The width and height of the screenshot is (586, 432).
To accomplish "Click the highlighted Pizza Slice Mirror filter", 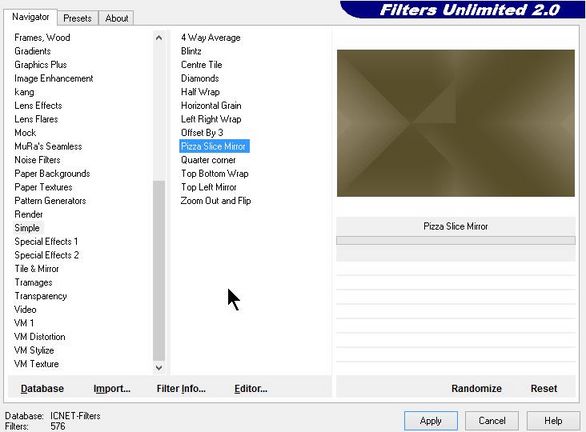I will 214,146.
